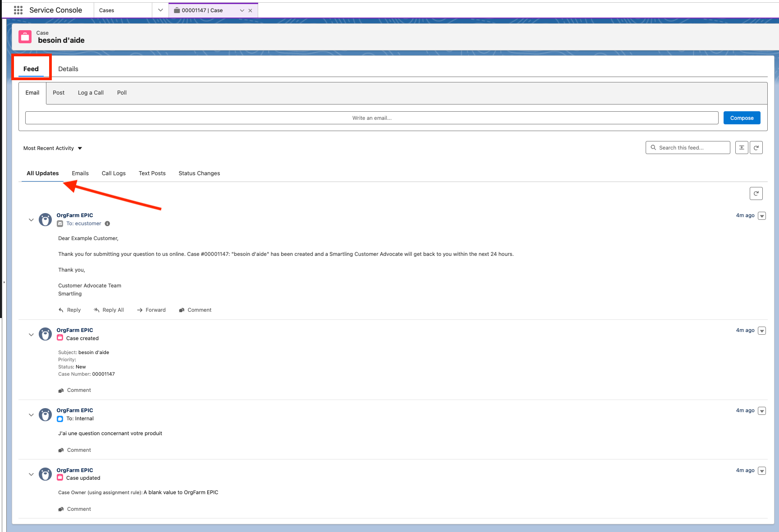Open the ecustomer recipient link
The width and height of the screenshot is (779, 532).
(88, 223)
